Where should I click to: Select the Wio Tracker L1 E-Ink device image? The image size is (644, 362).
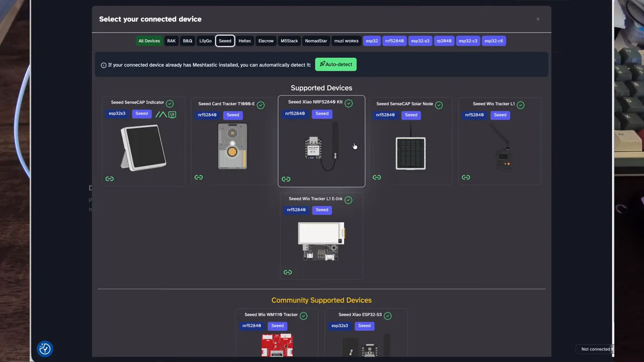[x=321, y=241]
